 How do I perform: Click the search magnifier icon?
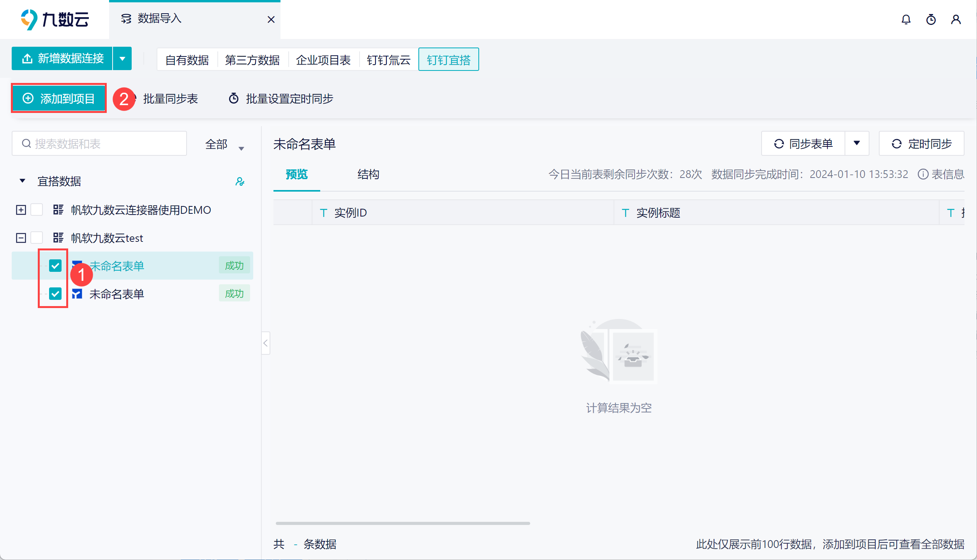26,144
